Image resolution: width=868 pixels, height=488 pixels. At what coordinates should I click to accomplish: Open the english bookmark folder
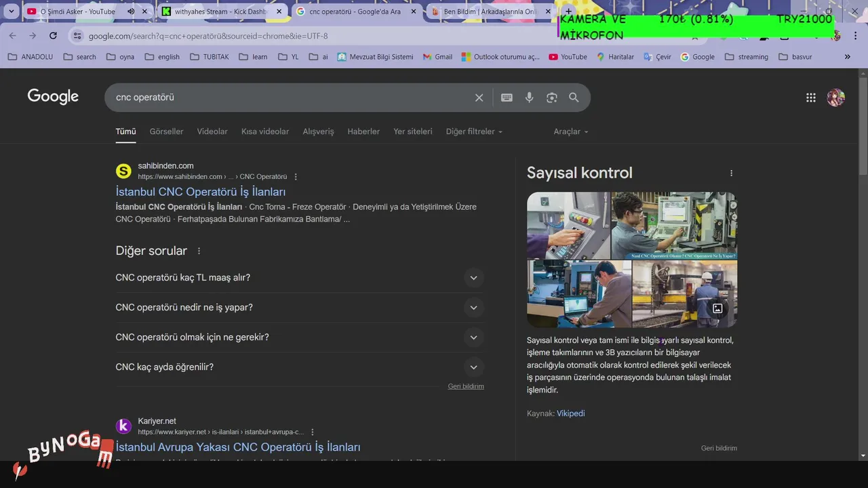coord(162,57)
